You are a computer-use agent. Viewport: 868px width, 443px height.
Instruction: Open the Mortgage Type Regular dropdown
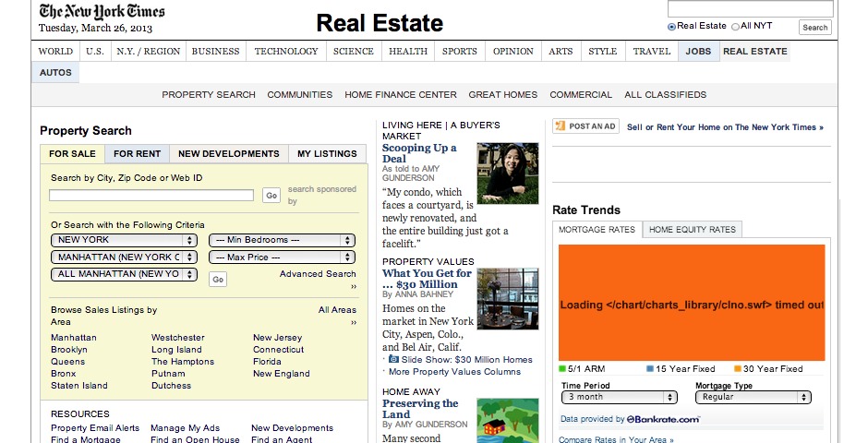pyautogui.click(x=753, y=397)
